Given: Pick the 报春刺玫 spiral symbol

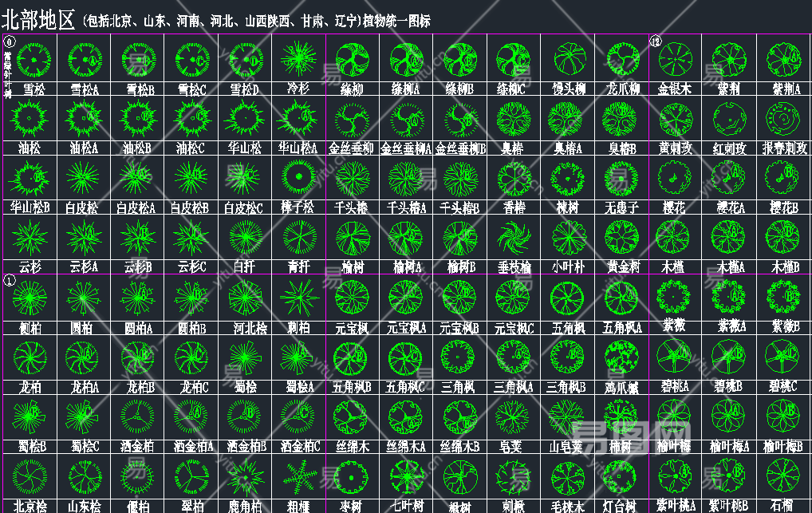Looking at the screenshot, I should 783,119.
